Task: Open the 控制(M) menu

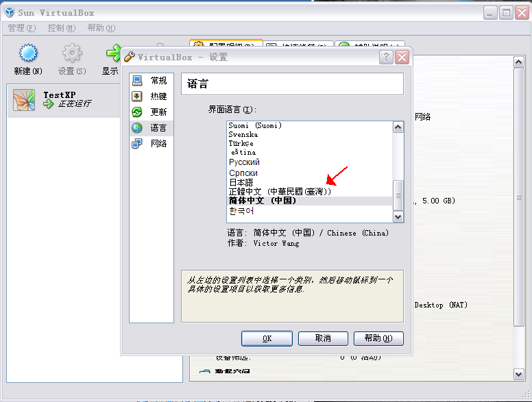Action: coord(62,28)
